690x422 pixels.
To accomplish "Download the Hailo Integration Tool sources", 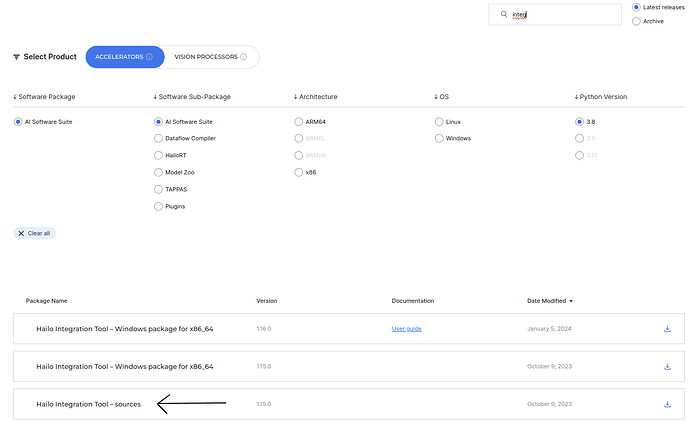I will [x=667, y=404].
